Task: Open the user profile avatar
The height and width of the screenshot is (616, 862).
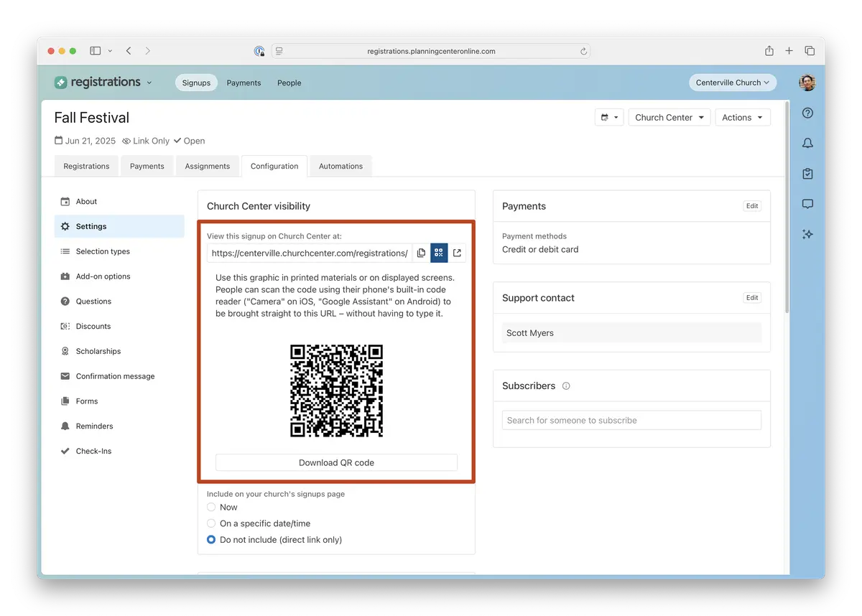Action: click(x=807, y=83)
